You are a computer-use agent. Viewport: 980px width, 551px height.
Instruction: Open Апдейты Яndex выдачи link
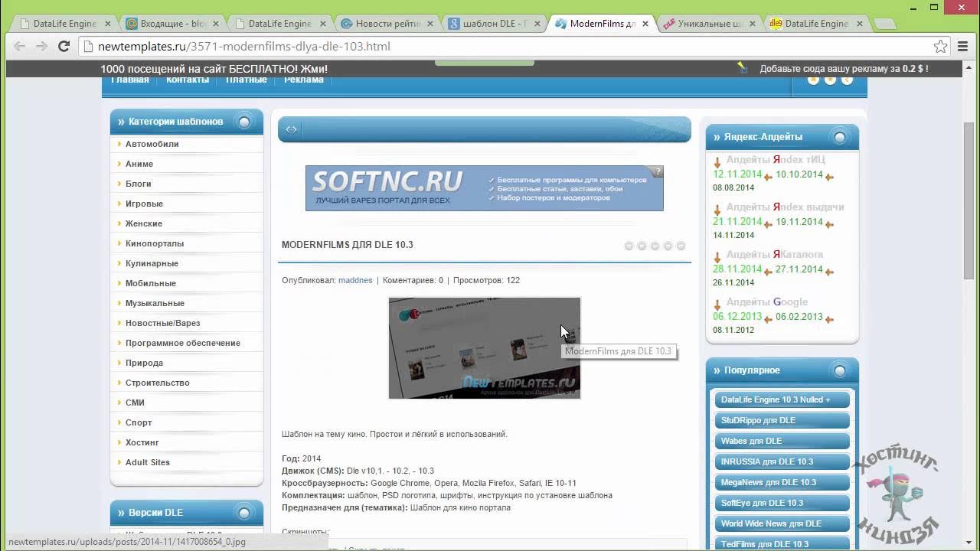785,207
